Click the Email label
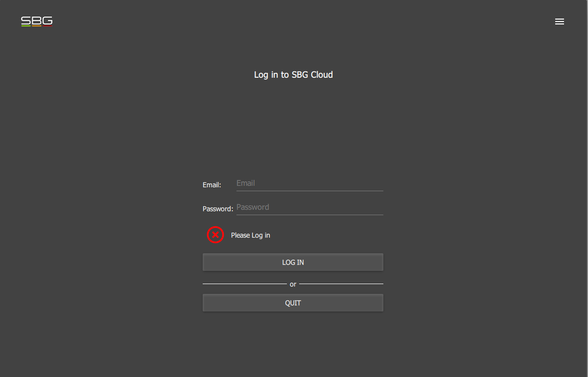 212,185
